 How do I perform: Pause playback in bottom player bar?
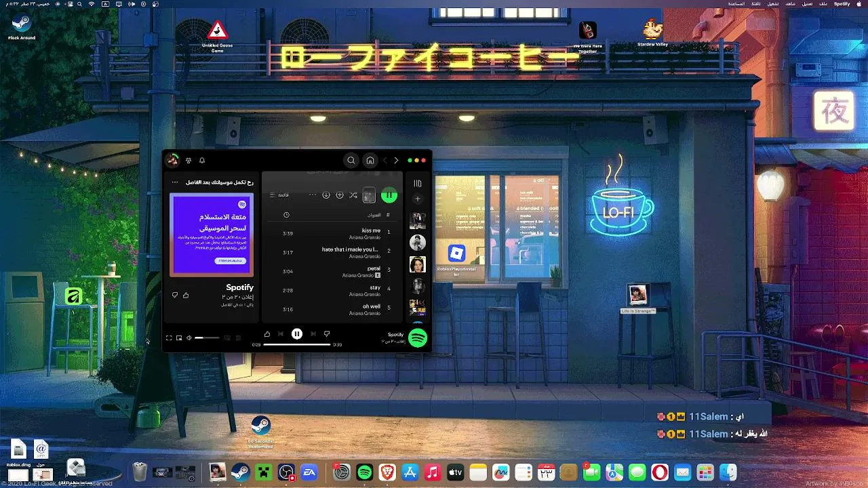296,333
